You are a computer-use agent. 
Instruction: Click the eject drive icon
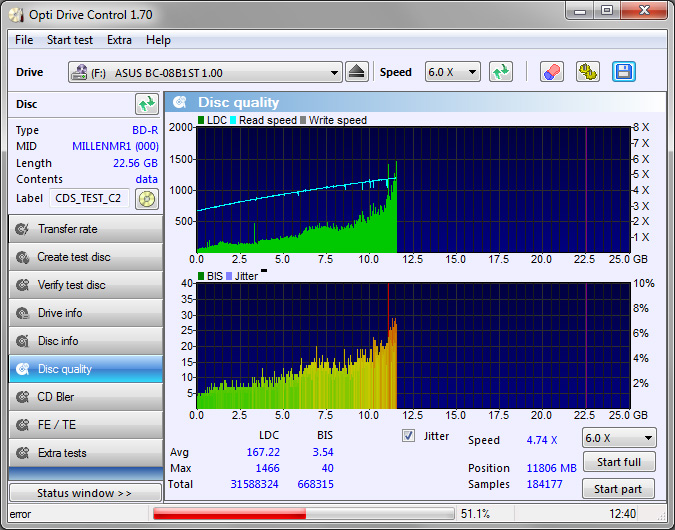tap(358, 72)
